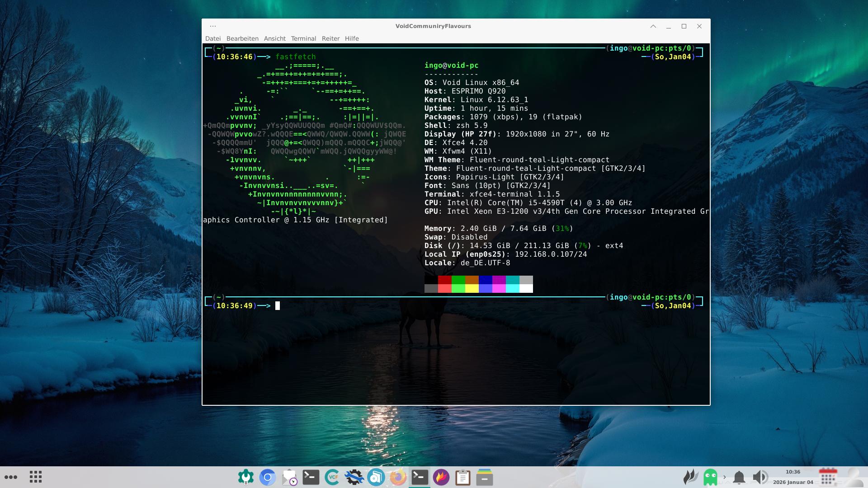Click the volume speaker icon

pos(760,477)
